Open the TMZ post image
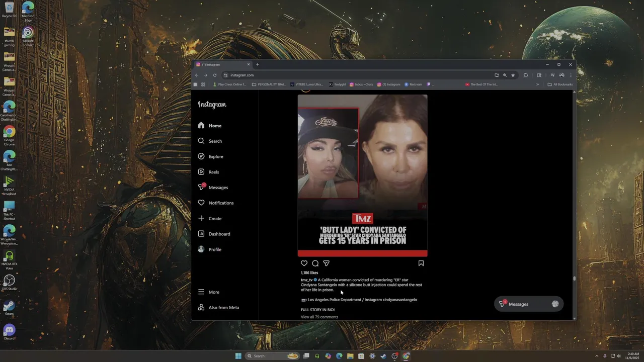 click(x=362, y=175)
